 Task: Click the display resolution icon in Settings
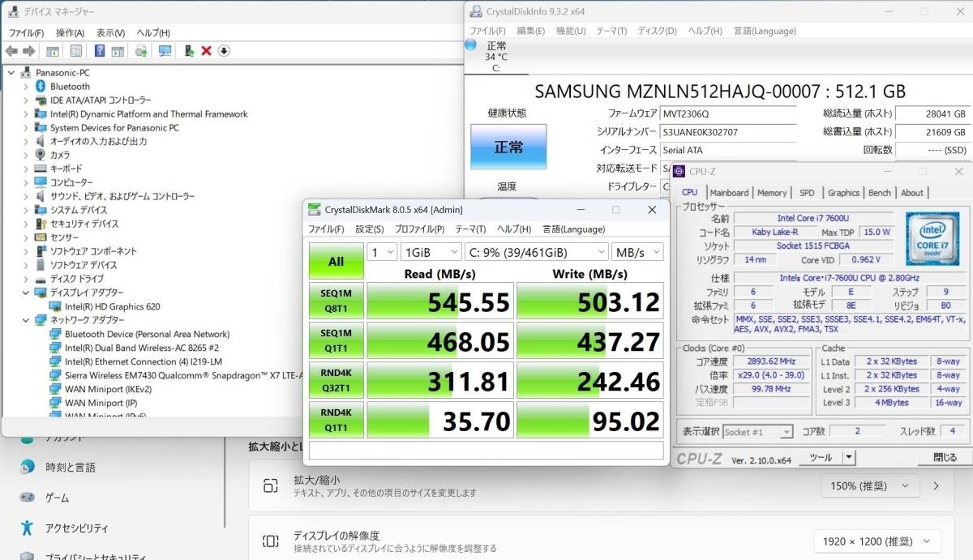271,541
